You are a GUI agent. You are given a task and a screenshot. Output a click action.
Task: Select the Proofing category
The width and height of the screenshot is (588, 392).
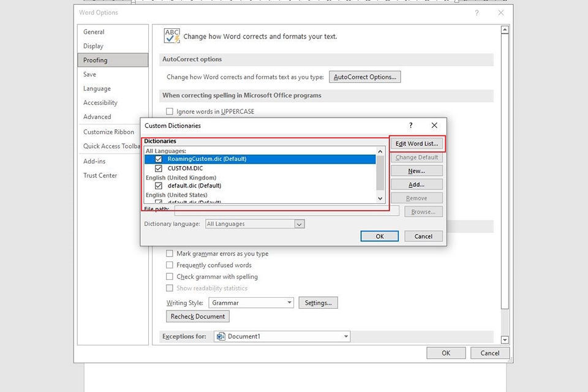(x=113, y=60)
